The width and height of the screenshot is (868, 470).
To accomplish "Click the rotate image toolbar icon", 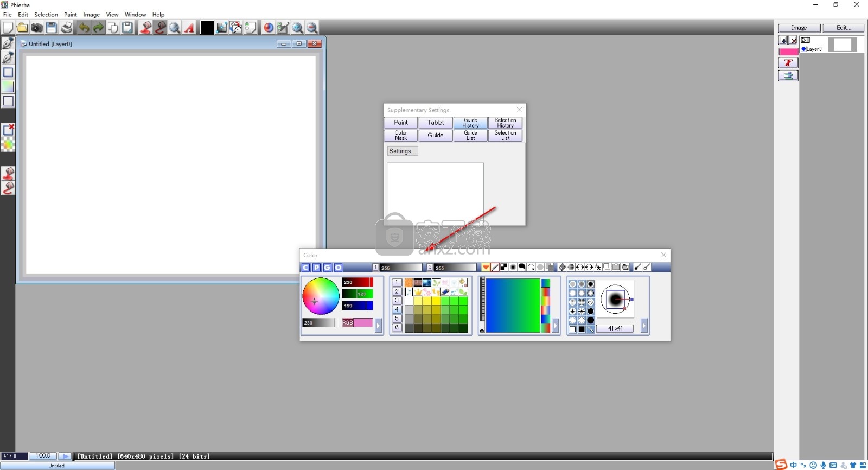I will (237, 28).
